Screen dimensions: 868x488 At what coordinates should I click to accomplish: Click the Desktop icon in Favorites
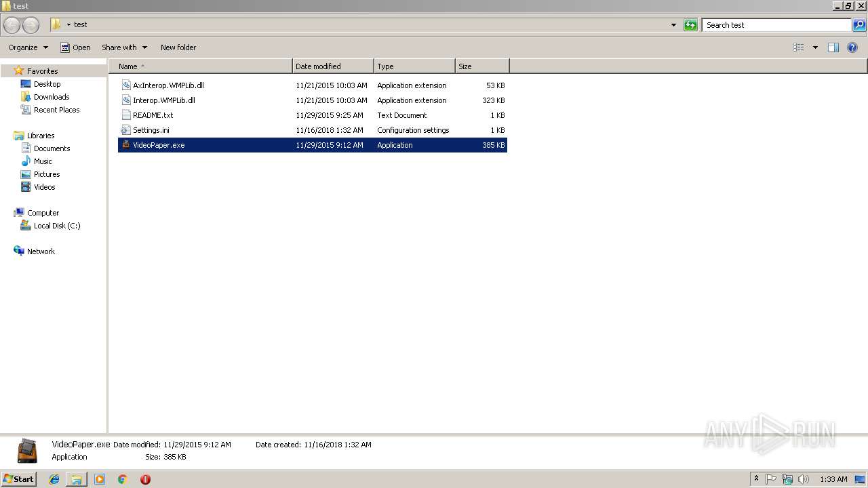coord(26,84)
